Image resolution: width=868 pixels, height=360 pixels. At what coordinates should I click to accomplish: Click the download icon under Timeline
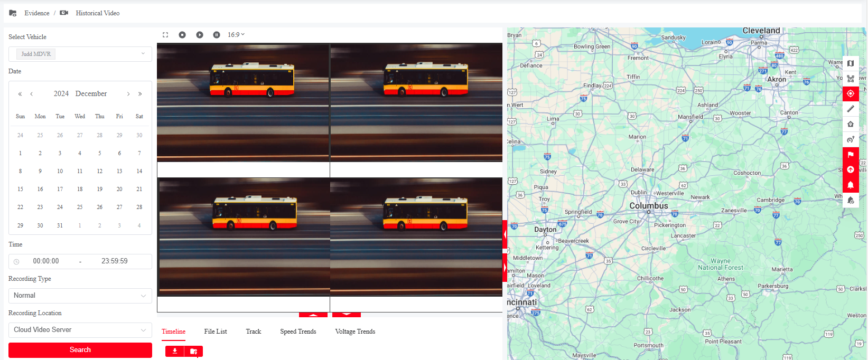pos(175,351)
